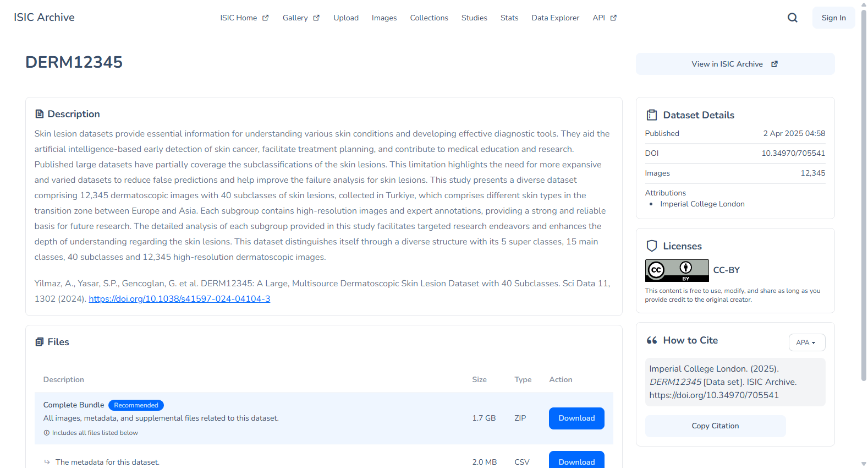Click the 1.7 GB size value

(484, 418)
